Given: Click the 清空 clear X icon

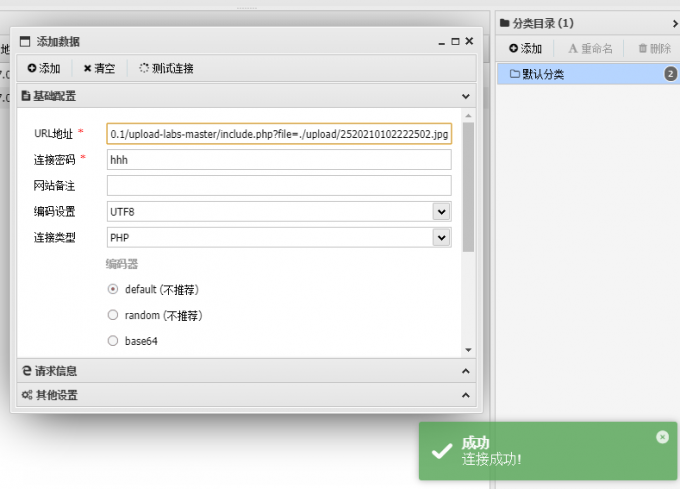Looking at the screenshot, I should (87, 68).
